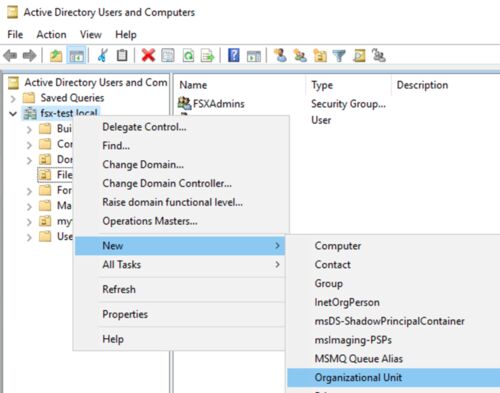Expand the Cor... folder tree node
The width and height of the screenshot is (500, 393).
tap(29, 145)
